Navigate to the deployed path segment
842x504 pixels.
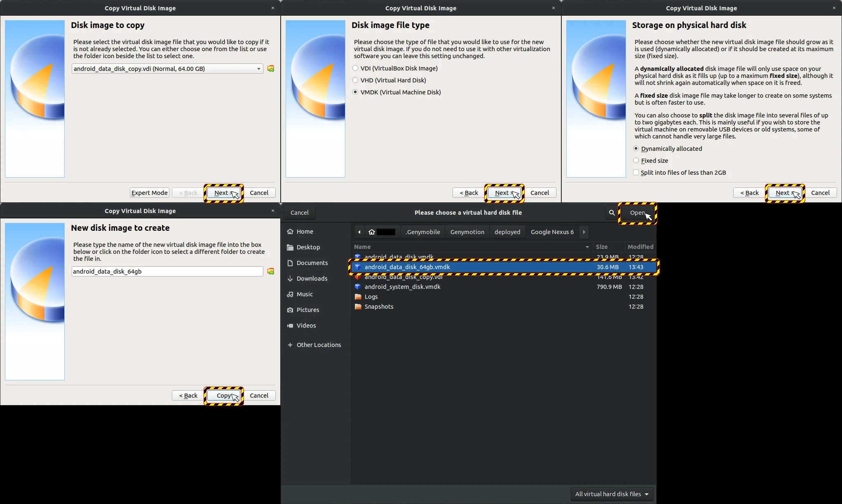pos(507,232)
